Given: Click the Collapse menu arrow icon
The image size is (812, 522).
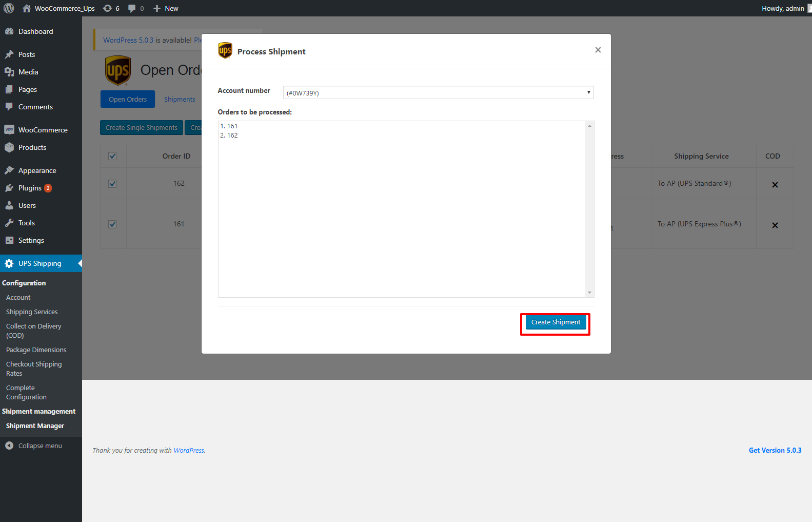Looking at the screenshot, I should pyautogui.click(x=9, y=446).
